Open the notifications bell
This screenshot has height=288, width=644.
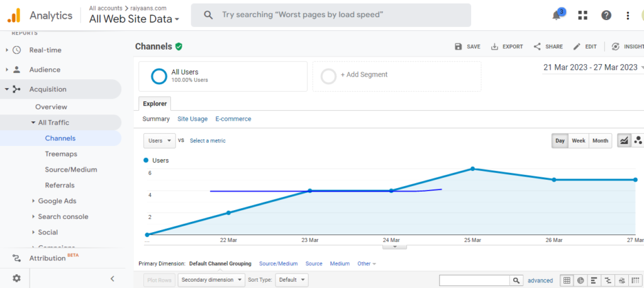tap(557, 15)
